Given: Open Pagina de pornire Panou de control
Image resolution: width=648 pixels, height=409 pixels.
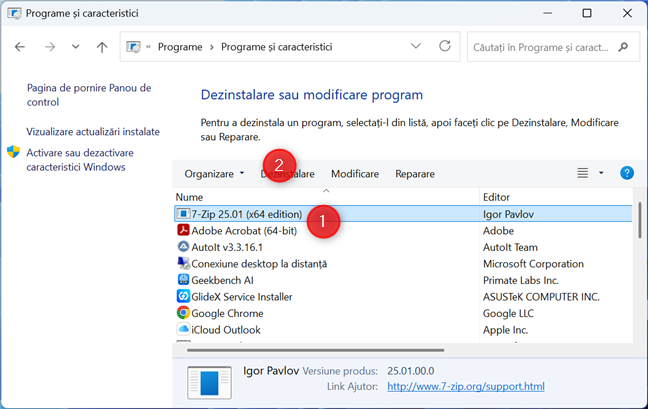Looking at the screenshot, I should 89,95.
